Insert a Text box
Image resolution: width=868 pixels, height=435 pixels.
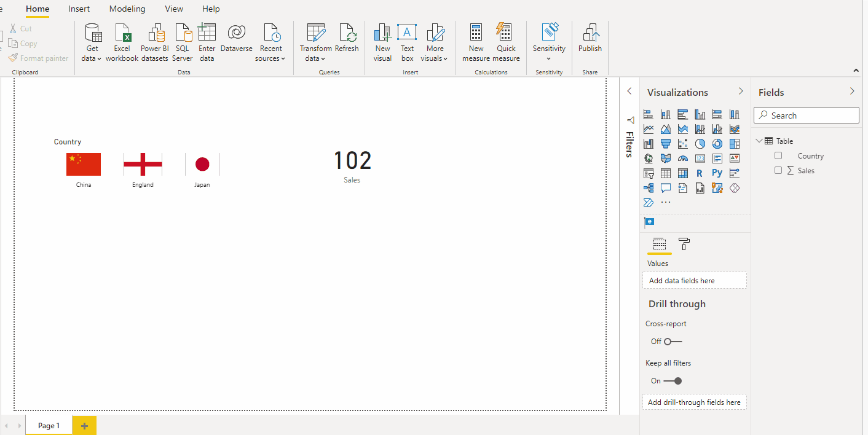click(x=407, y=43)
